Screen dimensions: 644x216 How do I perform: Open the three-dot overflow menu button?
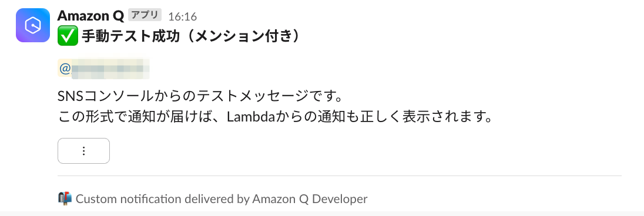click(84, 151)
